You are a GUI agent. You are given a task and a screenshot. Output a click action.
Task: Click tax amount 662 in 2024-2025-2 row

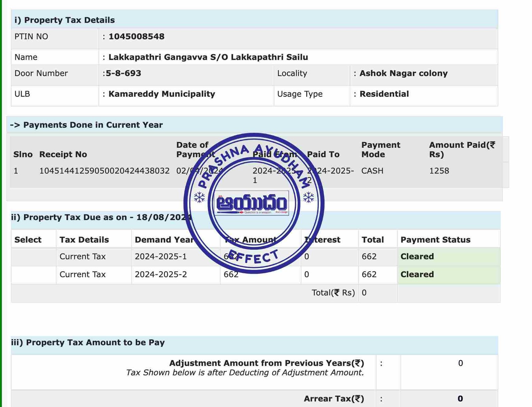click(x=231, y=274)
